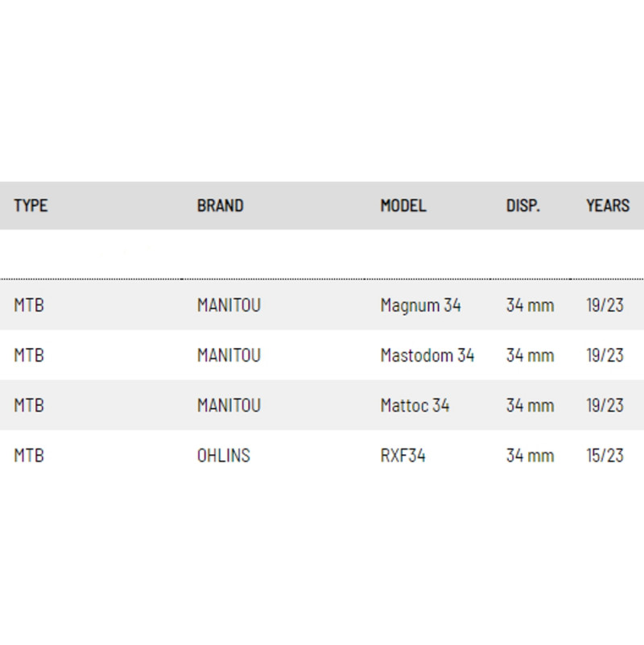Click MTB in the OHLINS row
The height and width of the screenshot is (645, 644).
pyautogui.click(x=29, y=455)
